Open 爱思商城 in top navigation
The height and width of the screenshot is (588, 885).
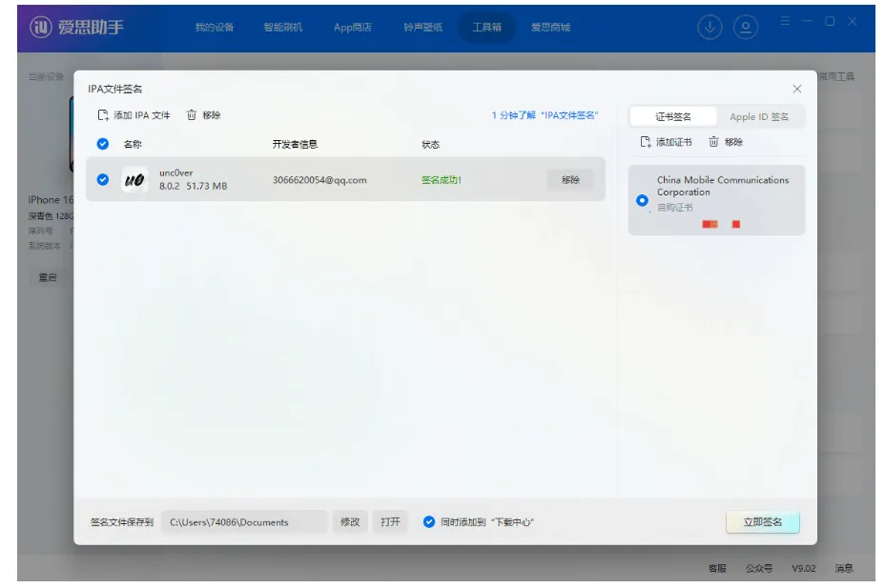point(550,27)
